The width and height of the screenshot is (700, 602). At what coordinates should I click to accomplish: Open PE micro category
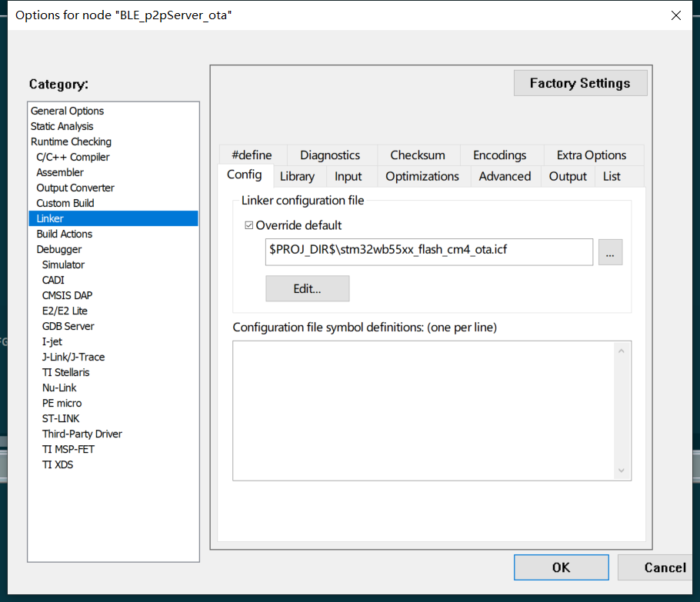click(x=113, y=404)
